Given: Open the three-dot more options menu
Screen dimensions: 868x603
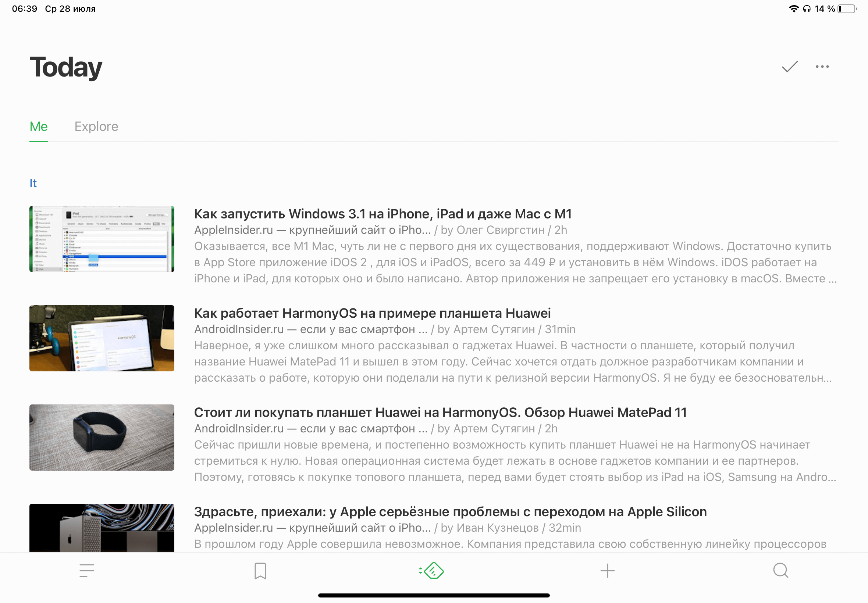Looking at the screenshot, I should (x=822, y=67).
